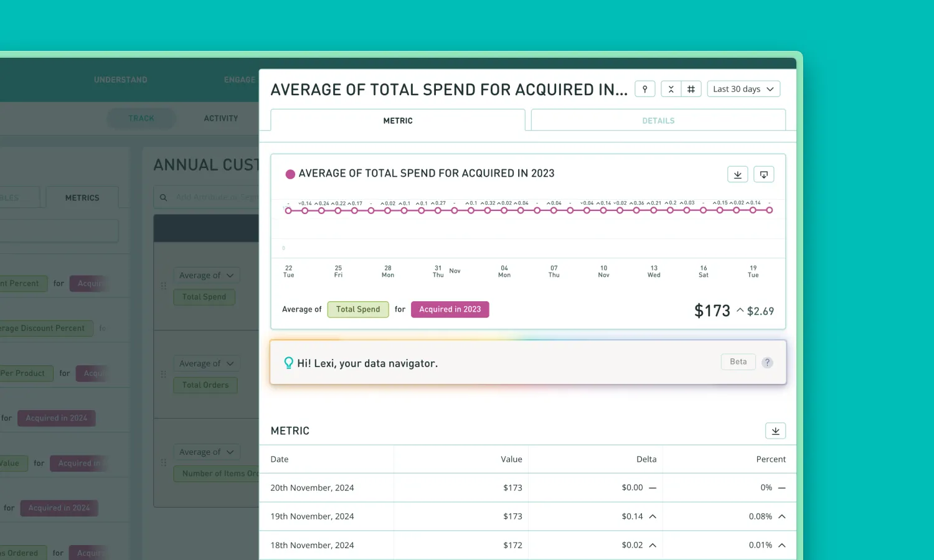The width and height of the screenshot is (934, 560).
Task: Expand the Average of dropdown above Total Spend
Action: coord(206,275)
